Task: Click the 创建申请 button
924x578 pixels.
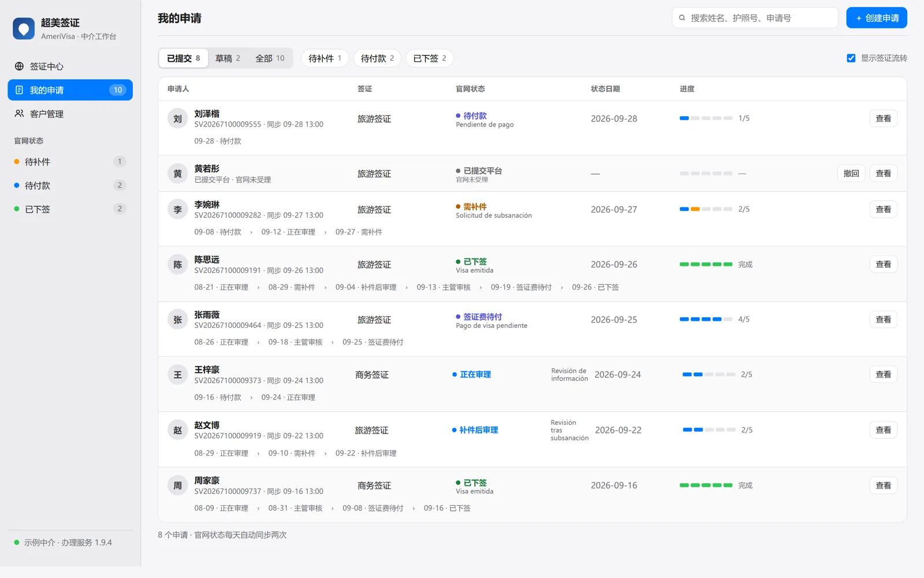Action: 877,18
